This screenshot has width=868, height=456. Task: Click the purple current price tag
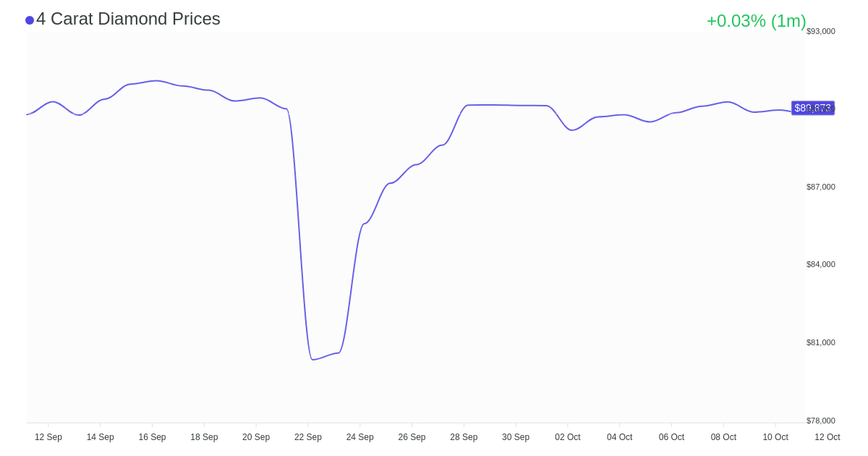[812, 108]
